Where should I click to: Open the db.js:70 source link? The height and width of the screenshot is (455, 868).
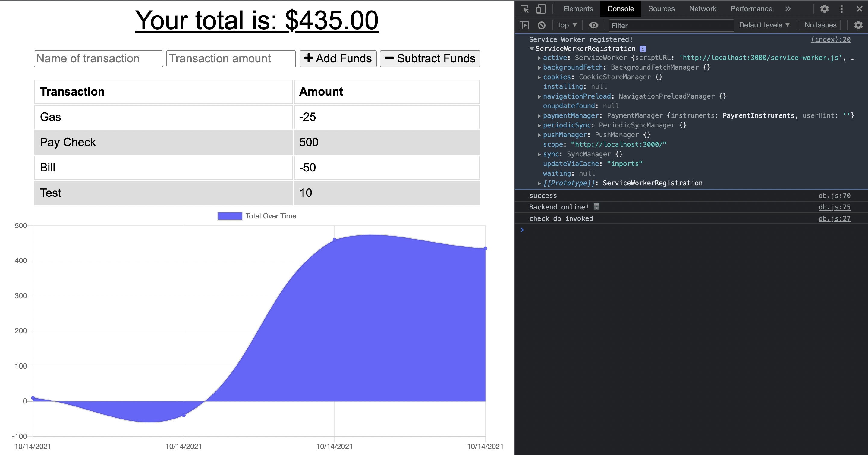(834, 196)
